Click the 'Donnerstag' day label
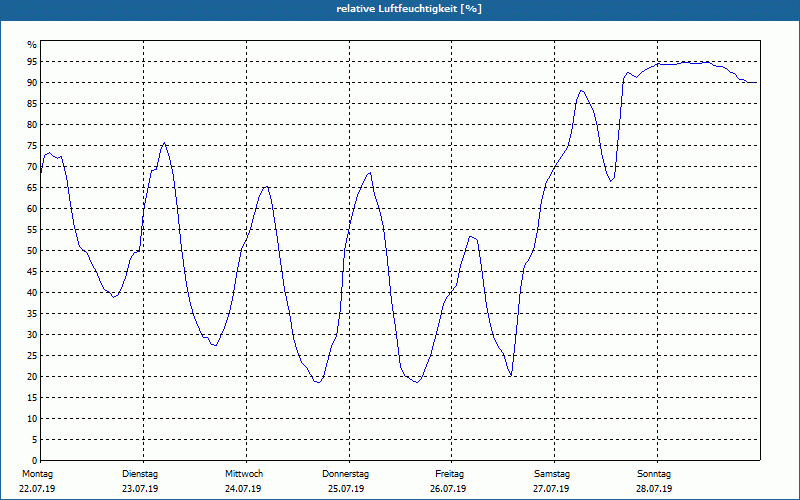This screenshot has width=800, height=500. pos(345,474)
